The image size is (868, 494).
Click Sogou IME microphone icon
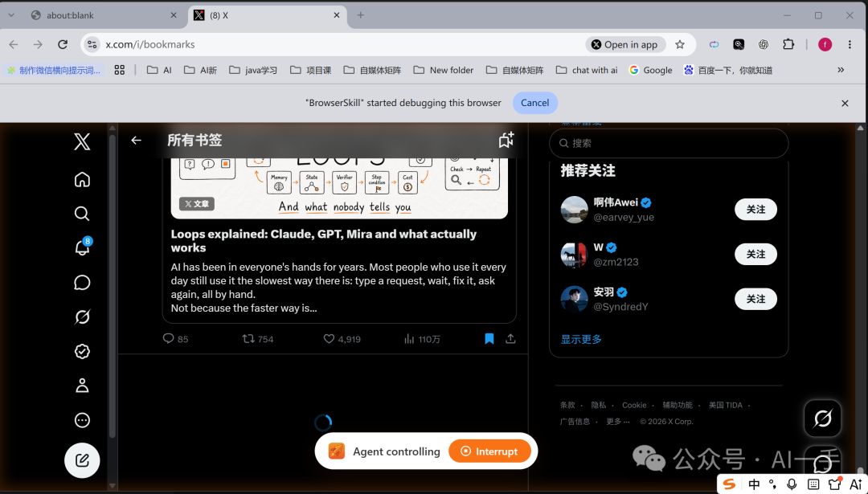pyautogui.click(x=792, y=484)
